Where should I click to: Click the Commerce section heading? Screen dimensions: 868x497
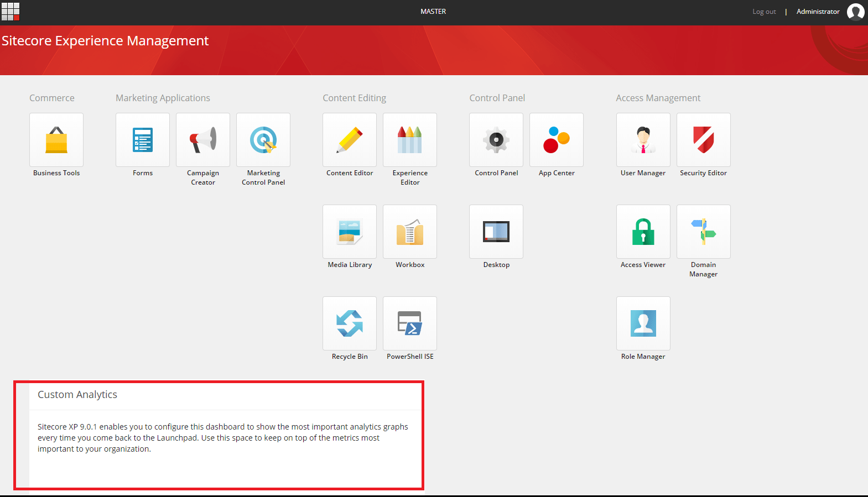click(52, 98)
